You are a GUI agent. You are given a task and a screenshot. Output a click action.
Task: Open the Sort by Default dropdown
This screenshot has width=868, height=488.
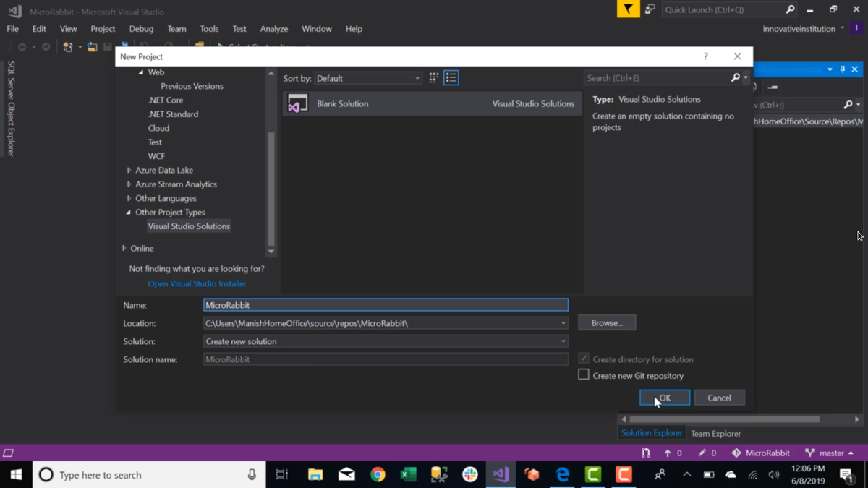[368, 78]
